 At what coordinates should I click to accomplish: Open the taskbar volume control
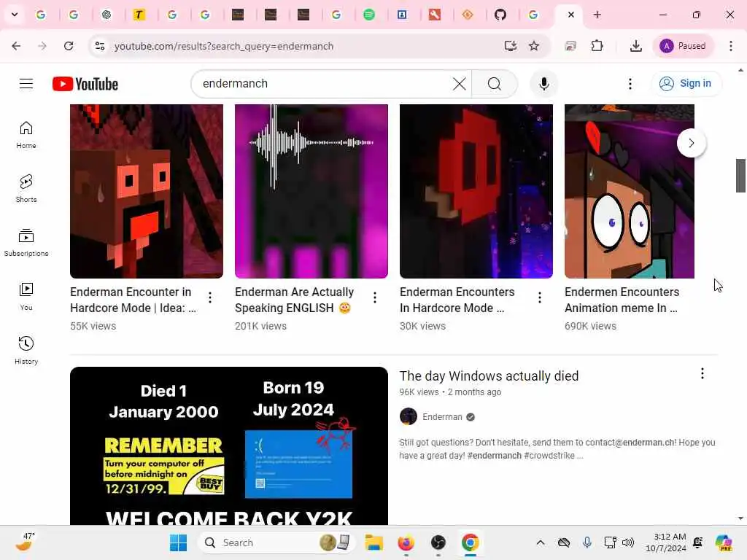coord(628,542)
